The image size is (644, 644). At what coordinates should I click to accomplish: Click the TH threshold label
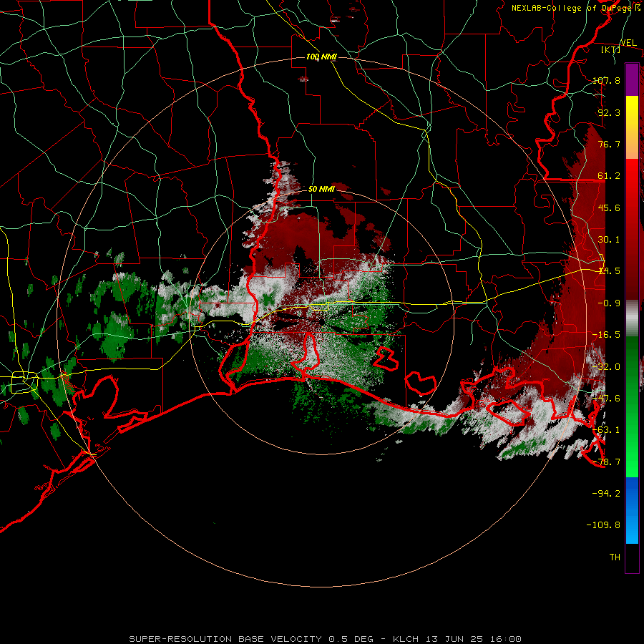[x=615, y=557]
